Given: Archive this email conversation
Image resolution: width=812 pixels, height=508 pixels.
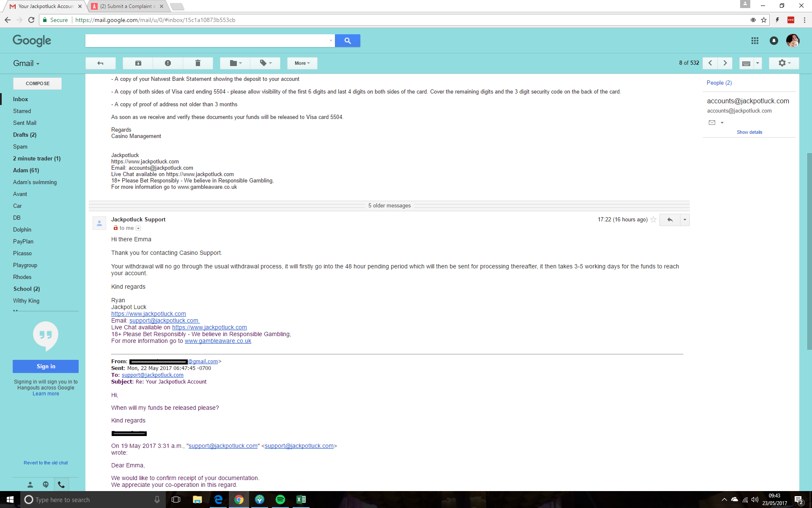Looking at the screenshot, I should click(138, 63).
